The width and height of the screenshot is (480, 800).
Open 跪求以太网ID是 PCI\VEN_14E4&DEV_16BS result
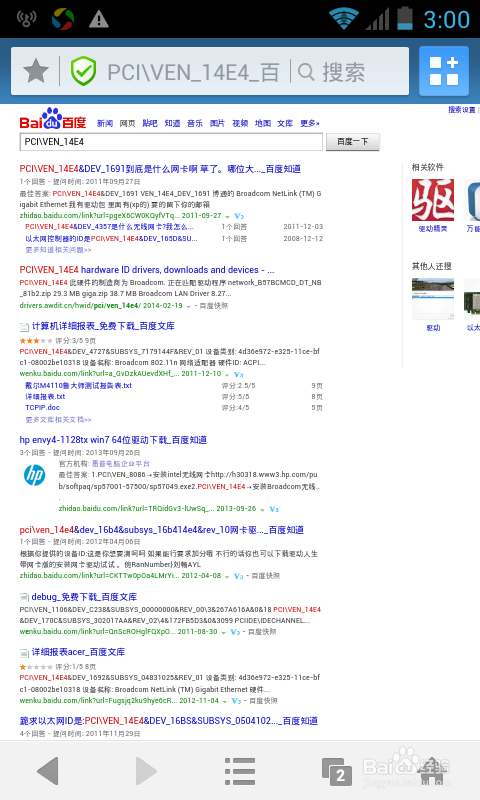[x=169, y=721]
